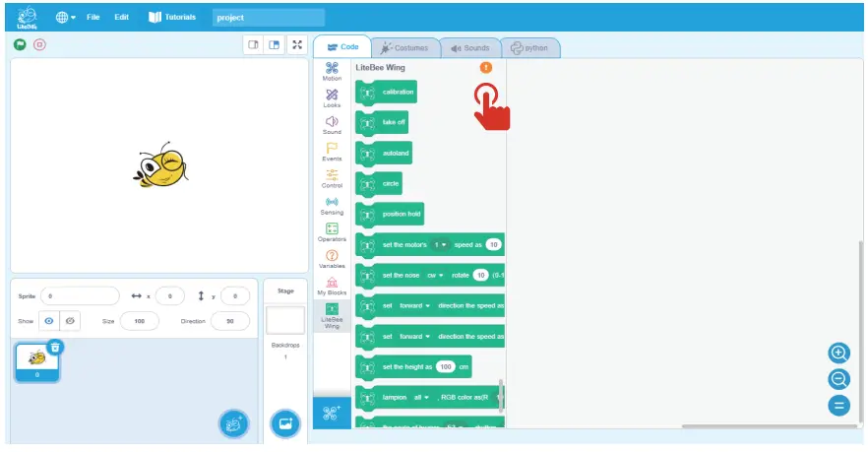The width and height of the screenshot is (868, 452).
Task: Click the take off block
Action: tap(382, 122)
